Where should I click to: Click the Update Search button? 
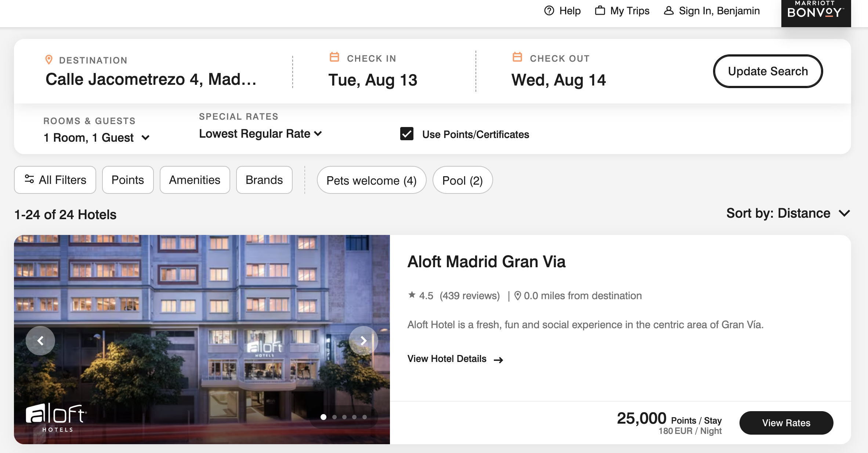click(x=768, y=71)
